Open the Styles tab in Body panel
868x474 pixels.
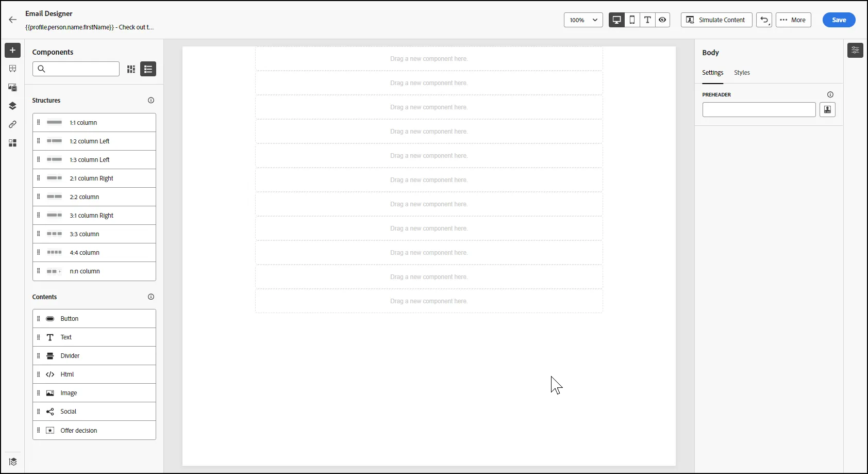click(742, 73)
